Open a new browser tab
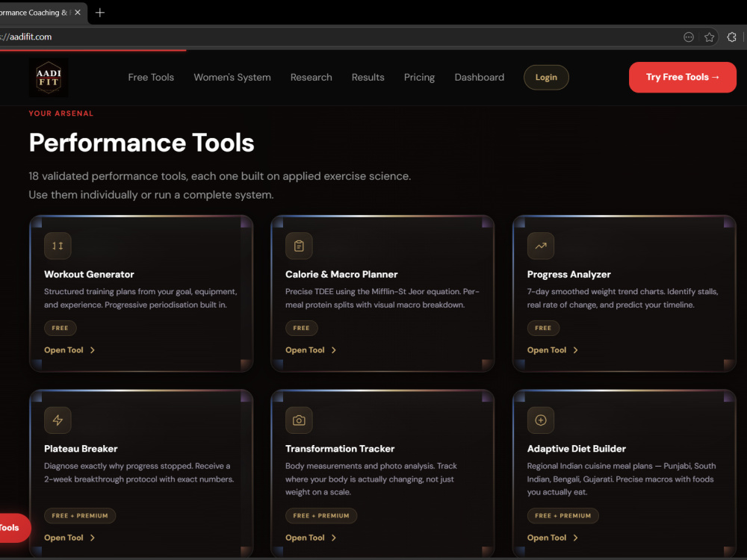 pos(100,13)
